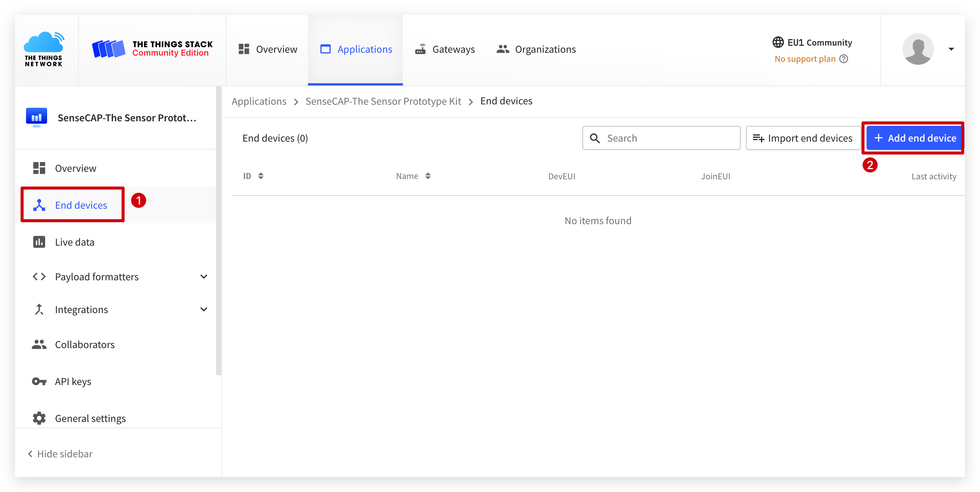Screen dimensions: 980x492
Task: Click the Import end devices list-plus icon
Action: pyautogui.click(x=758, y=138)
